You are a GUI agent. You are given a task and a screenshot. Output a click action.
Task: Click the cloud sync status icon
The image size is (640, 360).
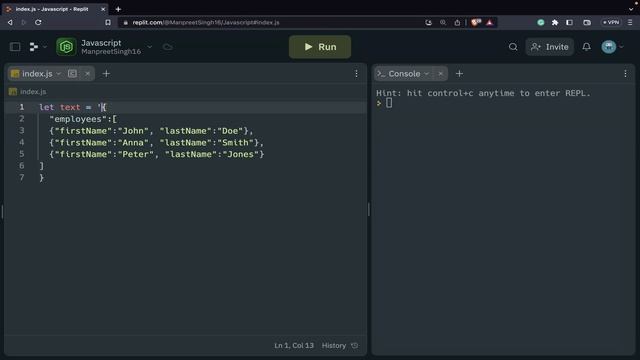pyautogui.click(x=167, y=47)
